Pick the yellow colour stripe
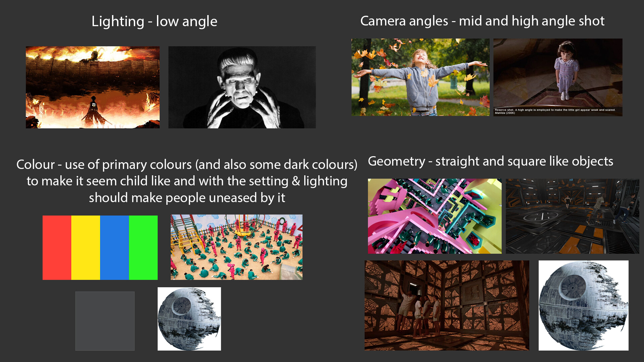This screenshot has height=362, width=644. tap(86, 248)
